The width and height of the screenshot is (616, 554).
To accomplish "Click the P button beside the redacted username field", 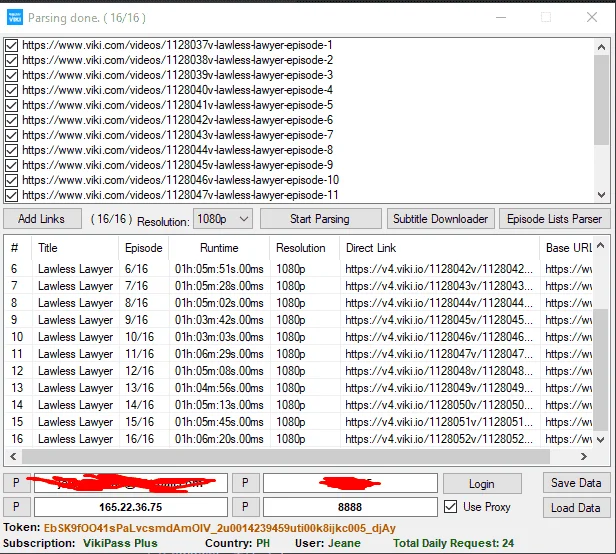I will (16, 482).
